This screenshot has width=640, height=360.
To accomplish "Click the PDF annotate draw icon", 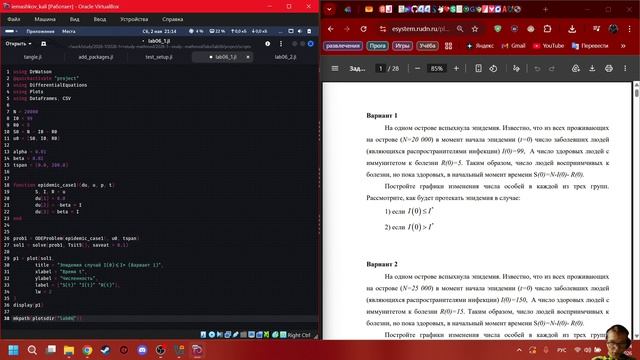I will [516, 68].
